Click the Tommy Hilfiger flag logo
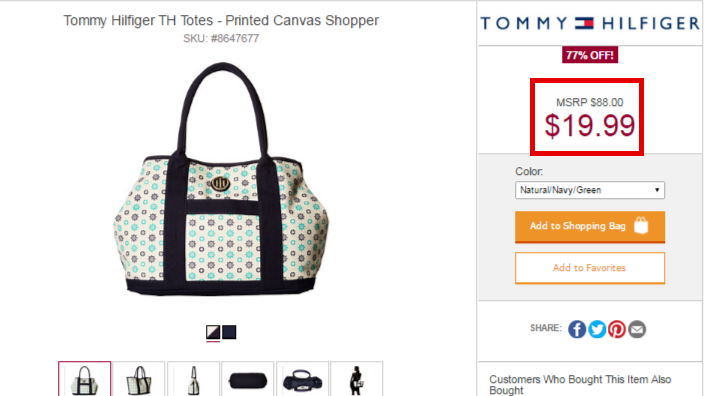The width and height of the screenshot is (705, 396). coord(585,23)
